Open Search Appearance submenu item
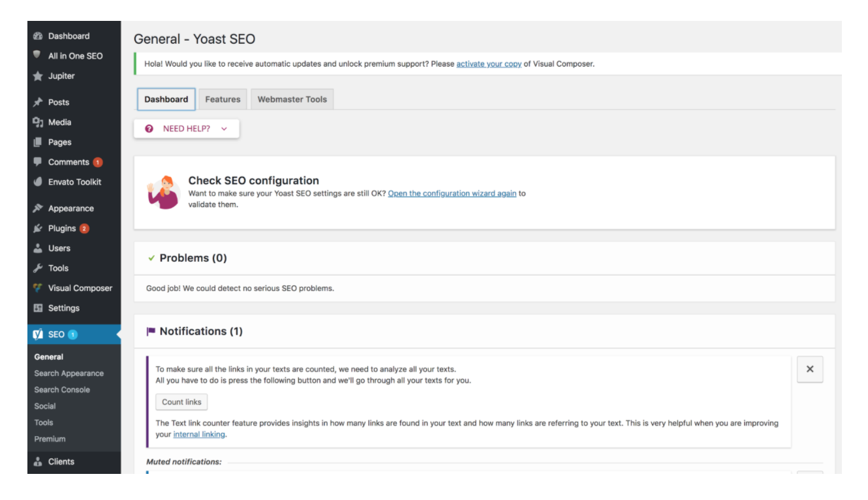Image resolution: width=868 pixels, height=500 pixels. 69,373
